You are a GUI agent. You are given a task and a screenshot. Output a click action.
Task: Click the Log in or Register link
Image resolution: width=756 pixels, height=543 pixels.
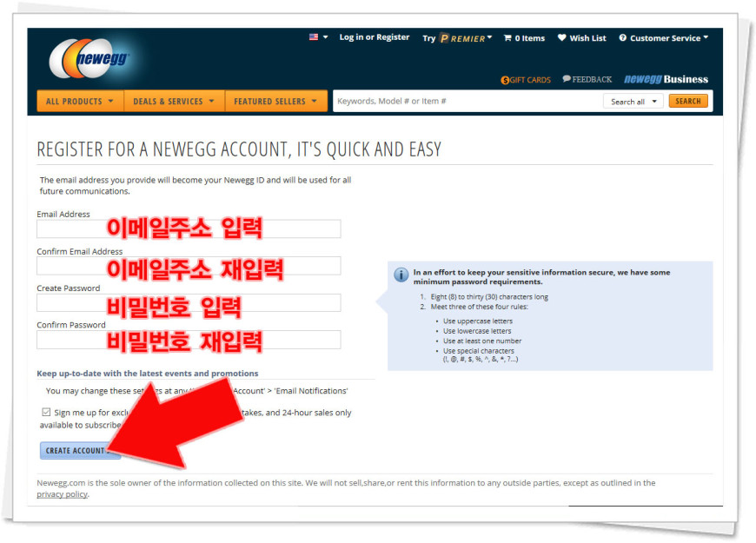point(375,37)
